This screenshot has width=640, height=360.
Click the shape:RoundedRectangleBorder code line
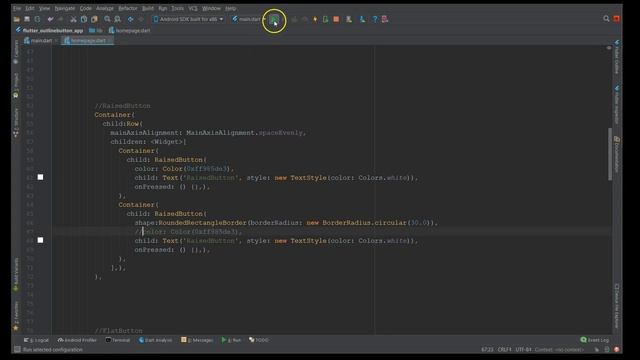tap(286, 222)
